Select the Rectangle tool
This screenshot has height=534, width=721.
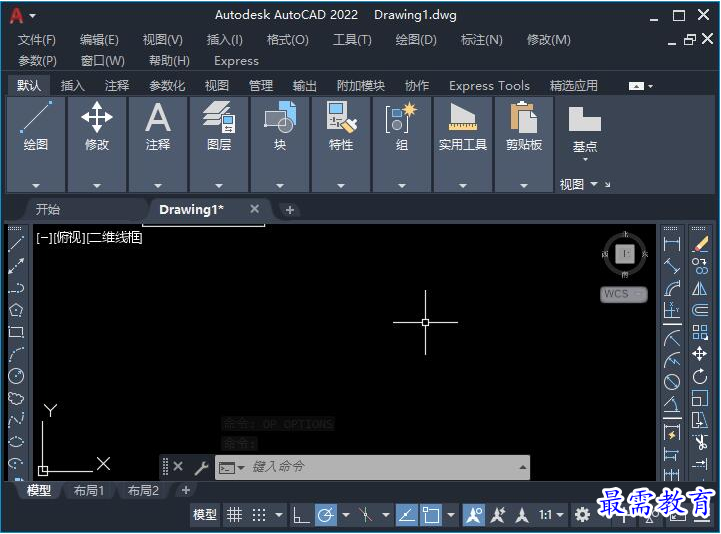tap(16, 332)
